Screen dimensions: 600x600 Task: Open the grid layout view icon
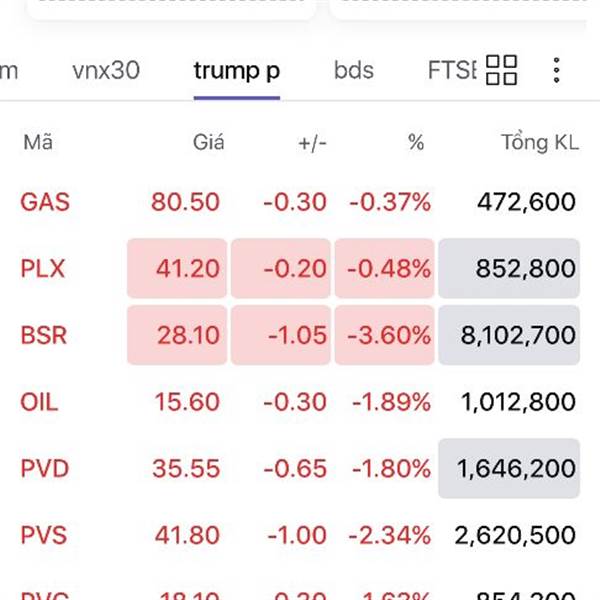coord(501,70)
